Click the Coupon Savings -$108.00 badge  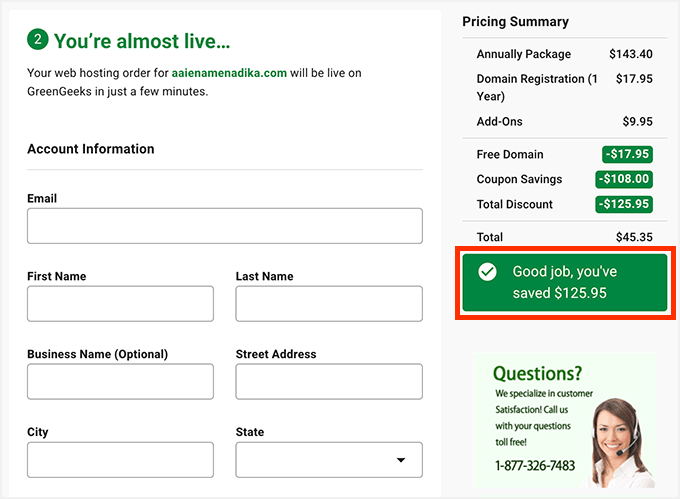click(x=623, y=179)
